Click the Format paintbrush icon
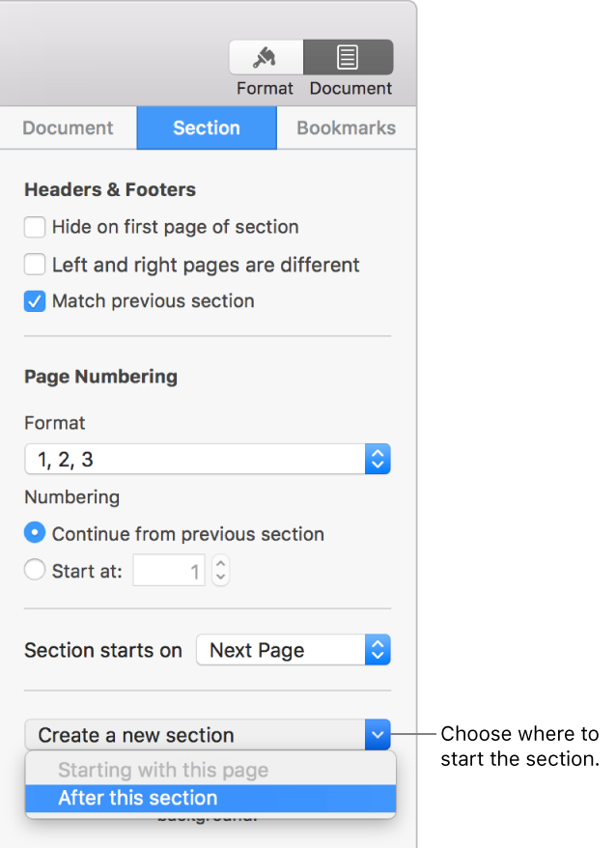This screenshot has height=848, width=616. [265, 56]
